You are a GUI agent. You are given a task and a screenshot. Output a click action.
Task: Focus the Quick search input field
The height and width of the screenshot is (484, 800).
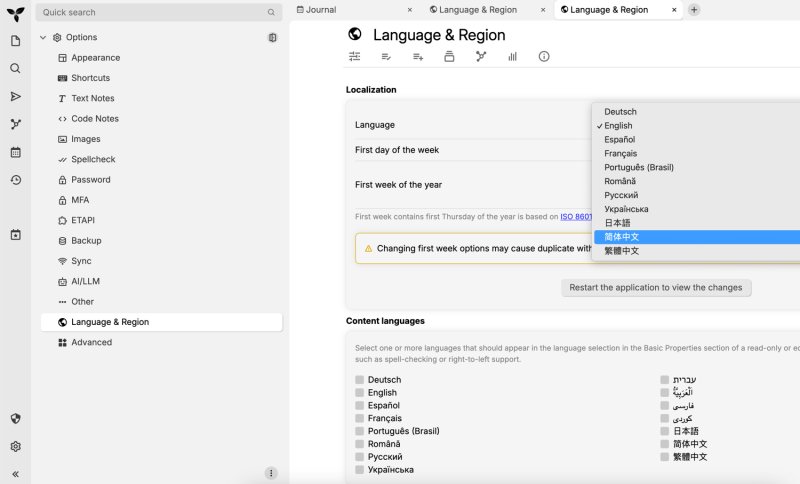[159, 12]
